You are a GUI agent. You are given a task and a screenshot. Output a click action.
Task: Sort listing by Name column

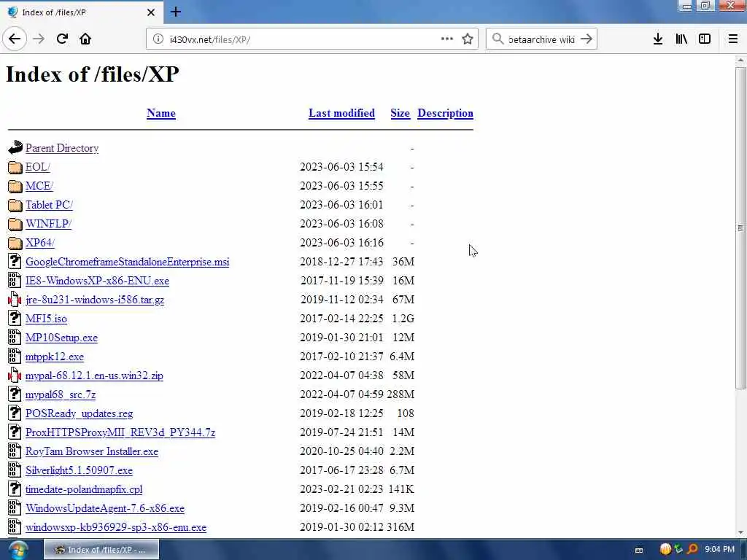(161, 113)
